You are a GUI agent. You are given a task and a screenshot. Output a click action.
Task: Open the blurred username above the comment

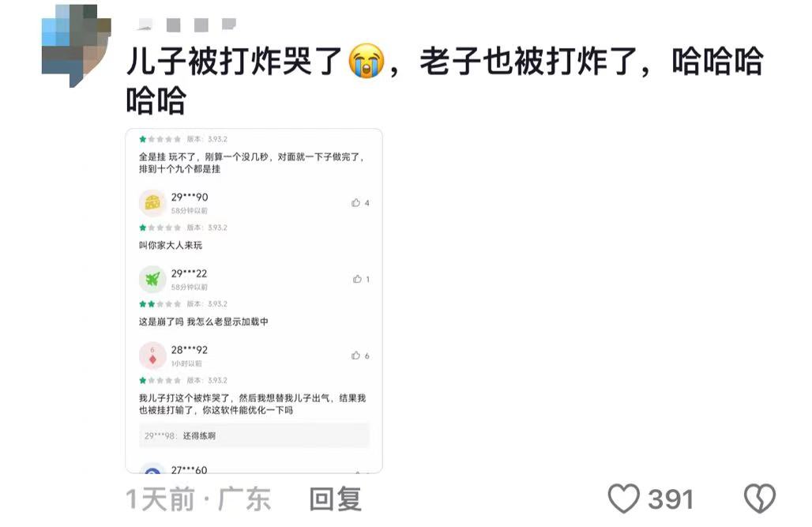coord(186,24)
